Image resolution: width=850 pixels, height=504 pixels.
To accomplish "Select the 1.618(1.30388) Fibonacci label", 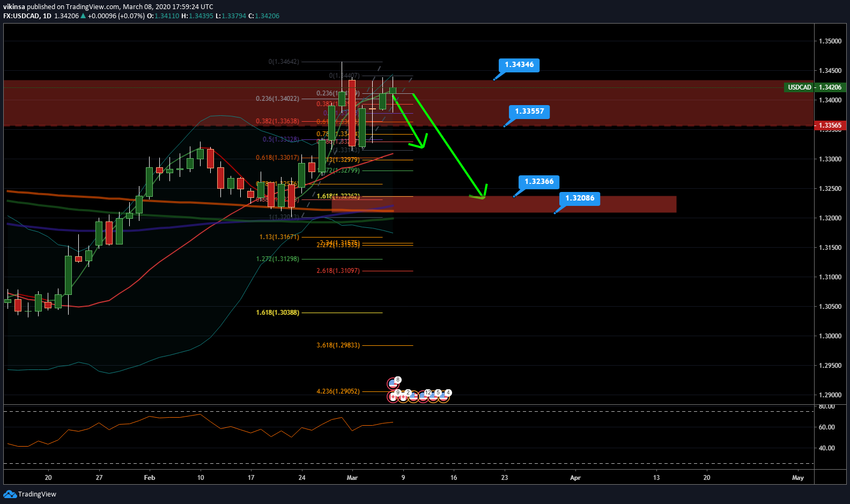I will [277, 313].
